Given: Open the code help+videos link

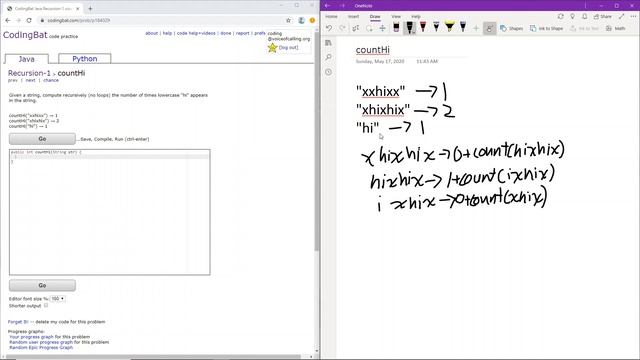Looking at the screenshot, I should click(196, 33).
